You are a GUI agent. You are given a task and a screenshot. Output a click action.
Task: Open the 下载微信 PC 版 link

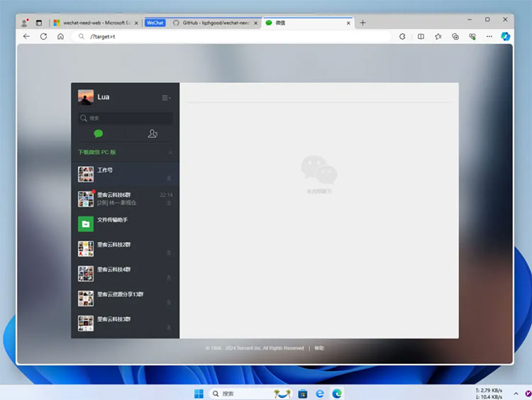coord(97,152)
